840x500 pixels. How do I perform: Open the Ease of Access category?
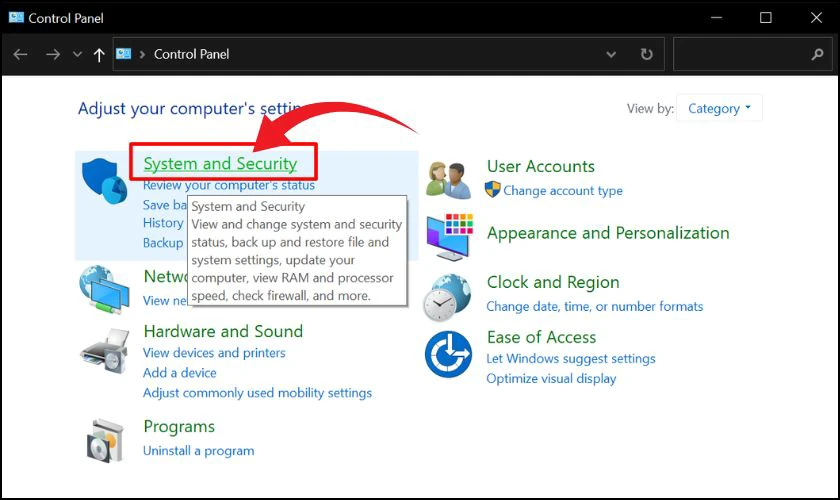[541, 337]
